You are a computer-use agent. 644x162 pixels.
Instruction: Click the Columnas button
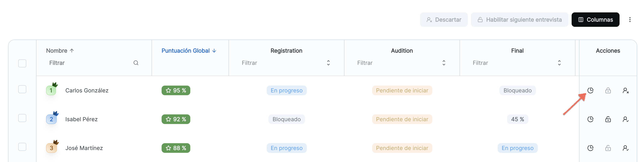[595, 20]
